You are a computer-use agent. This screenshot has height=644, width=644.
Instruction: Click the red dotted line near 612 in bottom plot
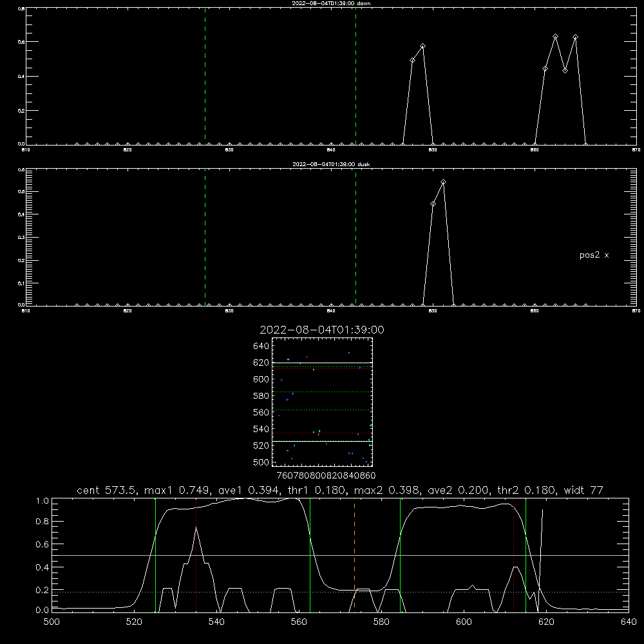point(513,554)
